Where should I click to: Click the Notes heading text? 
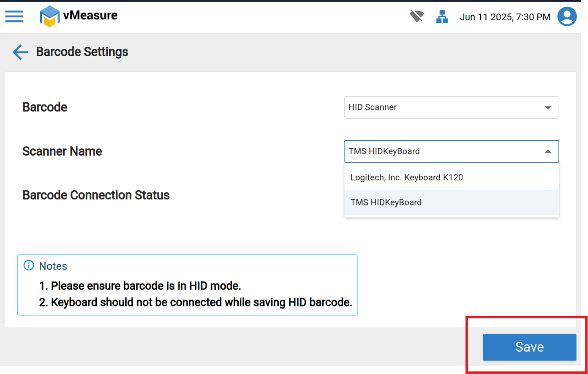tap(53, 266)
